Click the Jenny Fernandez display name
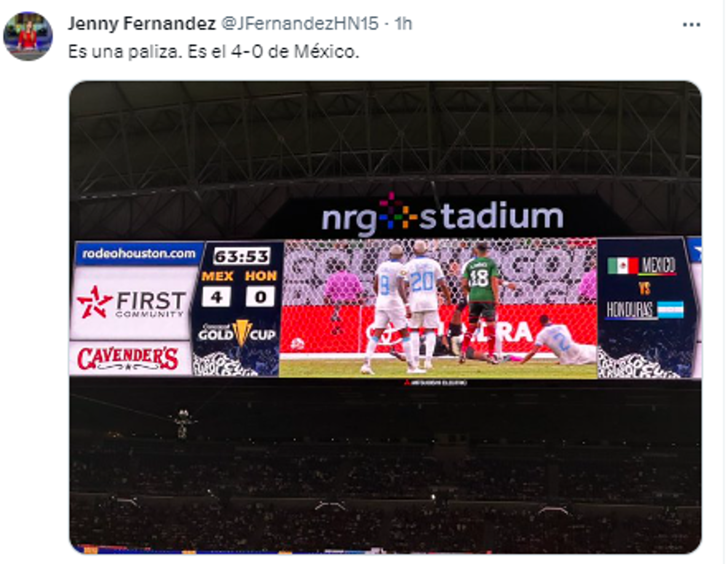 pyautogui.click(x=141, y=24)
